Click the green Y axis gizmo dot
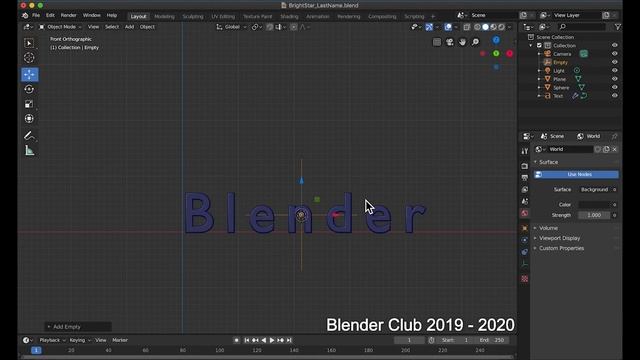Viewport: 640px width, 360px height. (496, 53)
